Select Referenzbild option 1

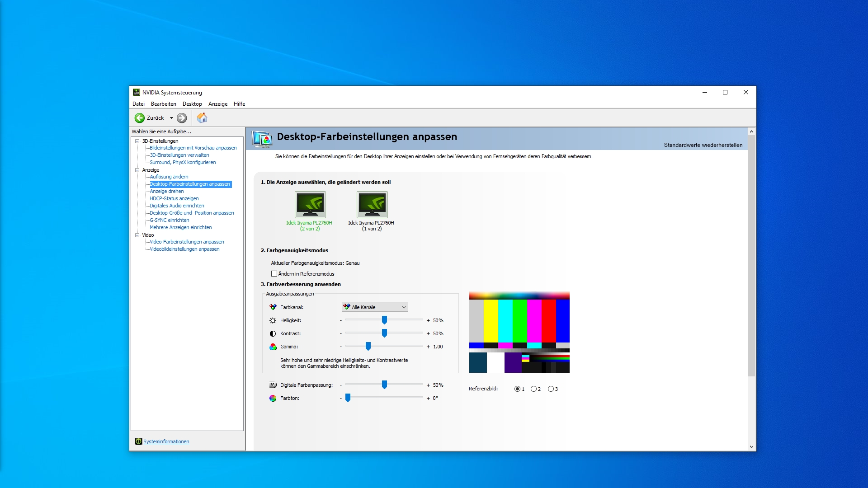(x=517, y=389)
